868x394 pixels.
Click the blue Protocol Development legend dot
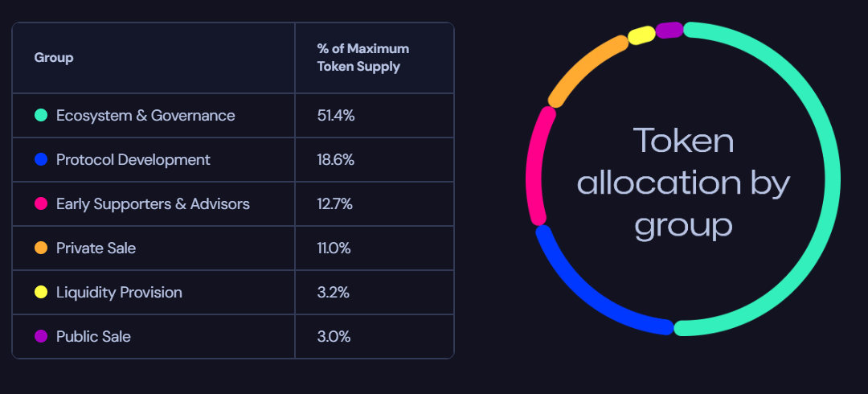tap(41, 160)
